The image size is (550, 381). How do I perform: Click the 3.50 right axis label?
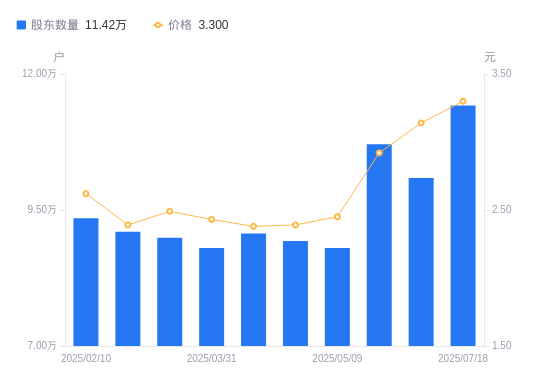pos(502,73)
